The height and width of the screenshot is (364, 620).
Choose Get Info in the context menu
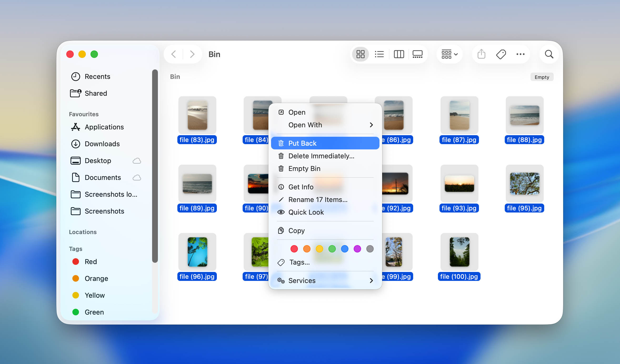coord(325,187)
